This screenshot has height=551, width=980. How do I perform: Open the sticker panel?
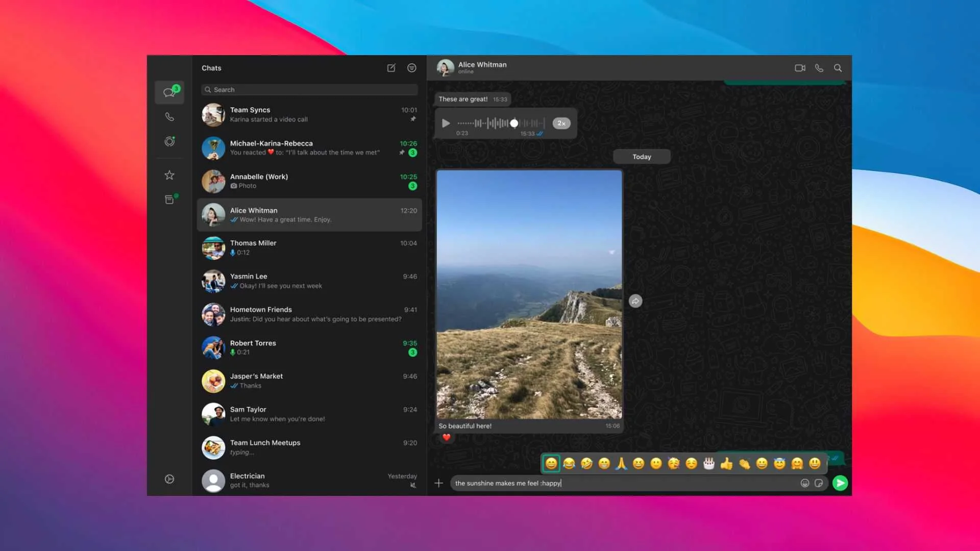click(x=819, y=483)
